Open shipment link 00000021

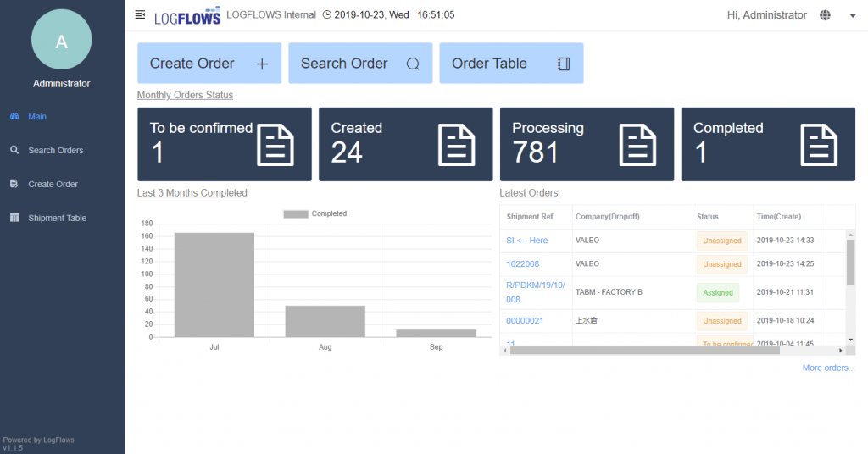525,320
